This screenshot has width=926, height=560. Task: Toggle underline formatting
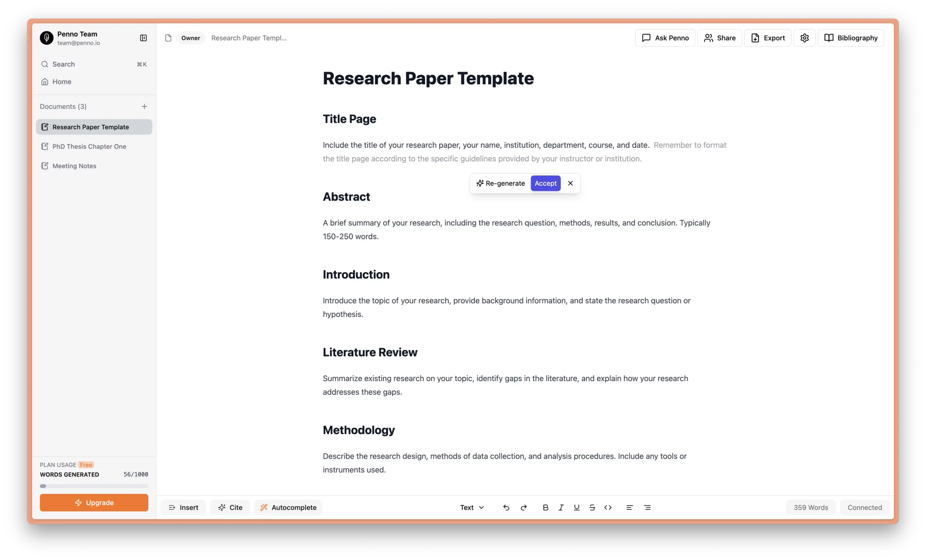(577, 508)
